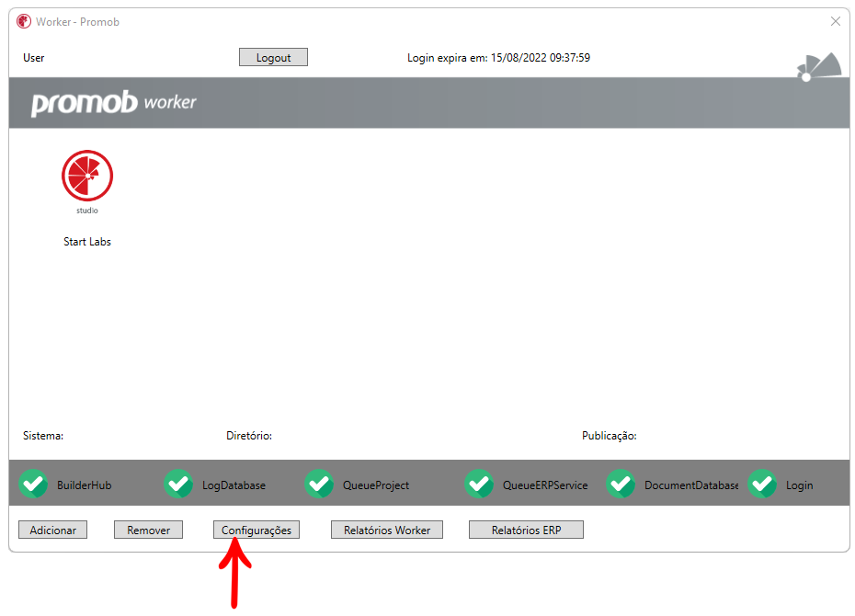Click the Adicionar button
Screen dimensions: 855x616
tap(53, 530)
